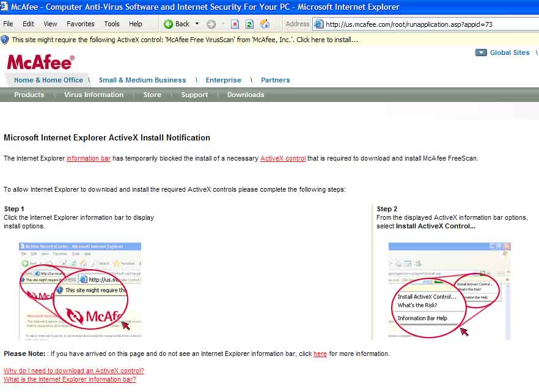Image resolution: width=539 pixels, height=392 pixels.
Task: Click the ActiveX install information bar message
Action: pyautogui.click(x=185, y=40)
